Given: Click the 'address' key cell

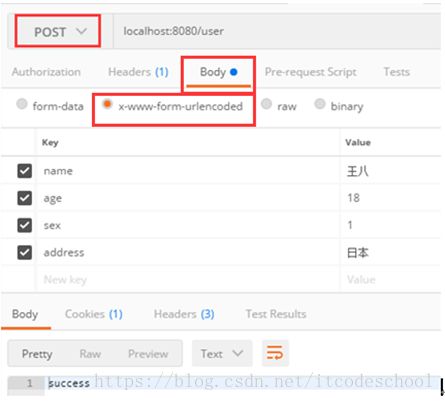Looking at the screenshot, I should tap(188, 253).
